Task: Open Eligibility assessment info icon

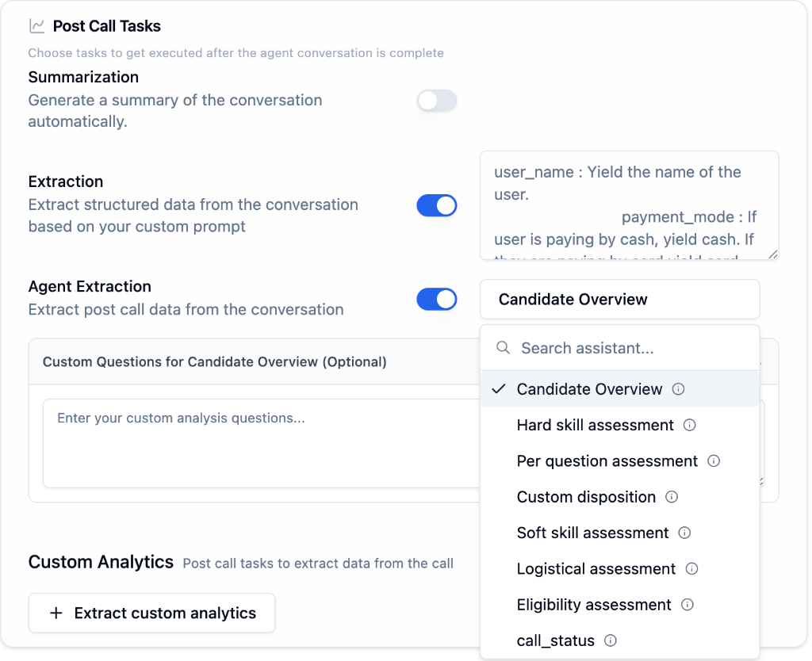Action: [688, 605]
